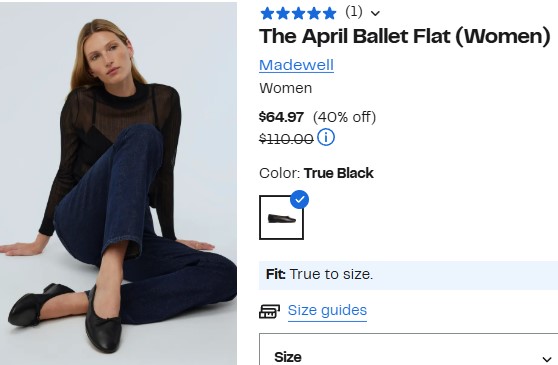Click the (40% off) discount label
The width and height of the screenshot is (558, 365).
[344, 117]
